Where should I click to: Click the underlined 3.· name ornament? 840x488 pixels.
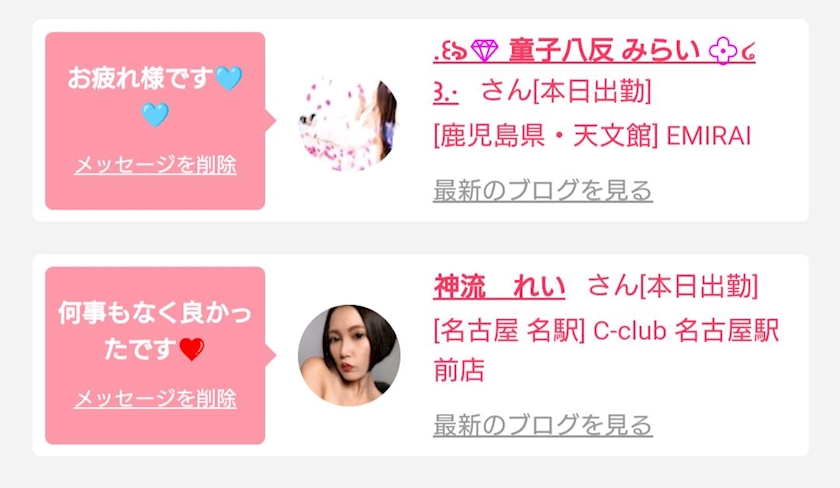point(445,93)
